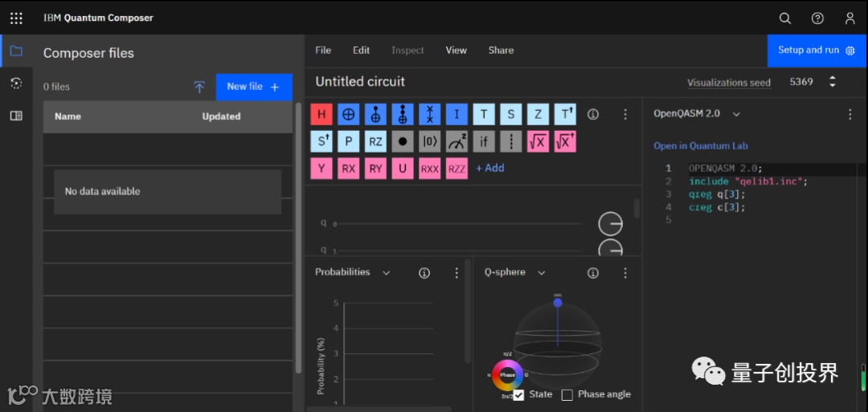Open in Quantum Lab link
The width and height of the screenshot is (868, 412).
700,146
